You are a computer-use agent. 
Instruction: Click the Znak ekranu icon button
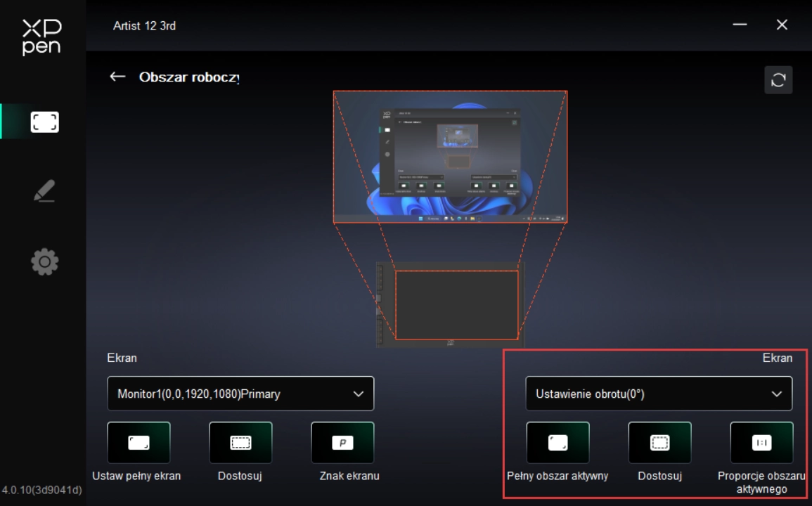[342, 443]
